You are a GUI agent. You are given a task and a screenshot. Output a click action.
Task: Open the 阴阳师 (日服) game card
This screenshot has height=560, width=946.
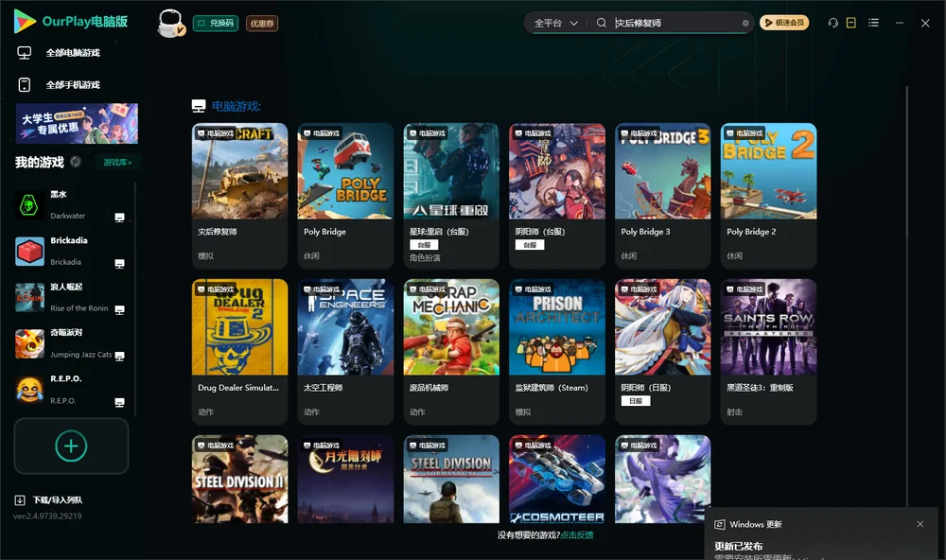coord(662,351)
